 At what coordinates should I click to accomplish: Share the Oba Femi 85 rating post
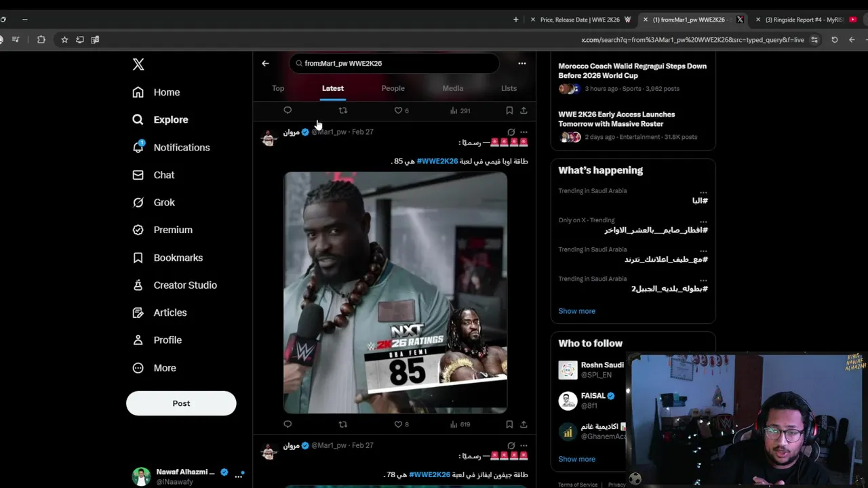tap(524, 424)
